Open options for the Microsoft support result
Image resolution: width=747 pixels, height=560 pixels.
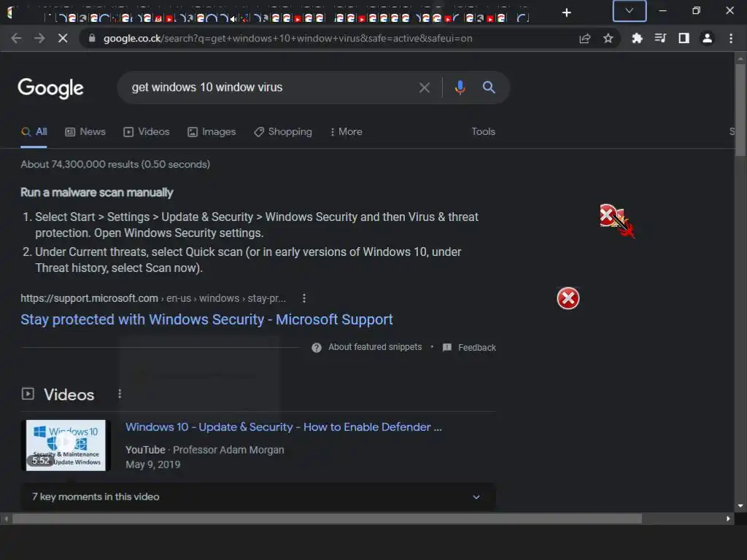pyautogui.click(x=304, y=298)
